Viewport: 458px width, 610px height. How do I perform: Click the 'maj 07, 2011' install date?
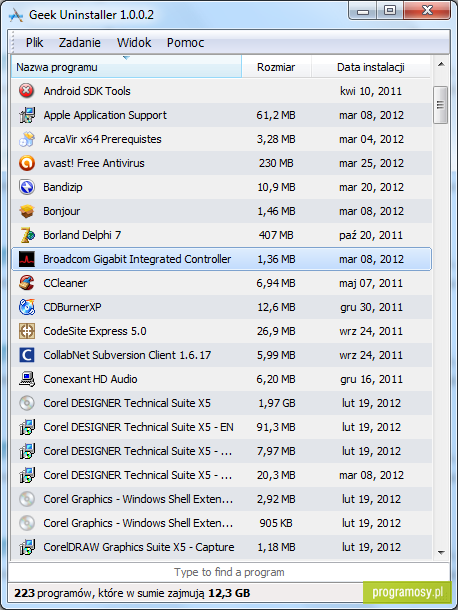[x=371, y=283]
